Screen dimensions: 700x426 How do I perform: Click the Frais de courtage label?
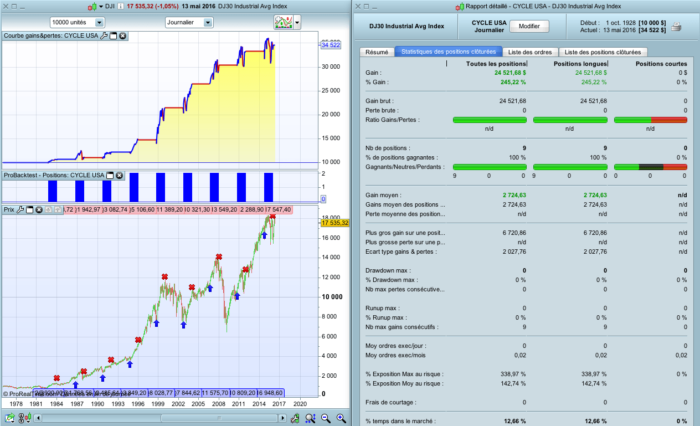[391, 402]
